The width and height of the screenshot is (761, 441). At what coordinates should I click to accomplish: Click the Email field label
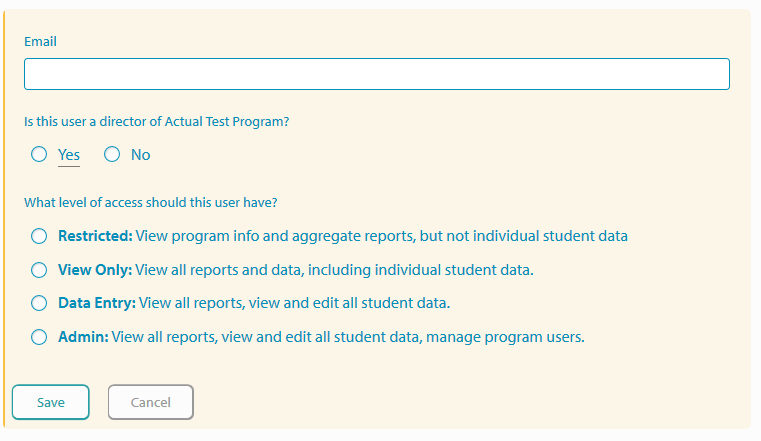click(40, 42)
